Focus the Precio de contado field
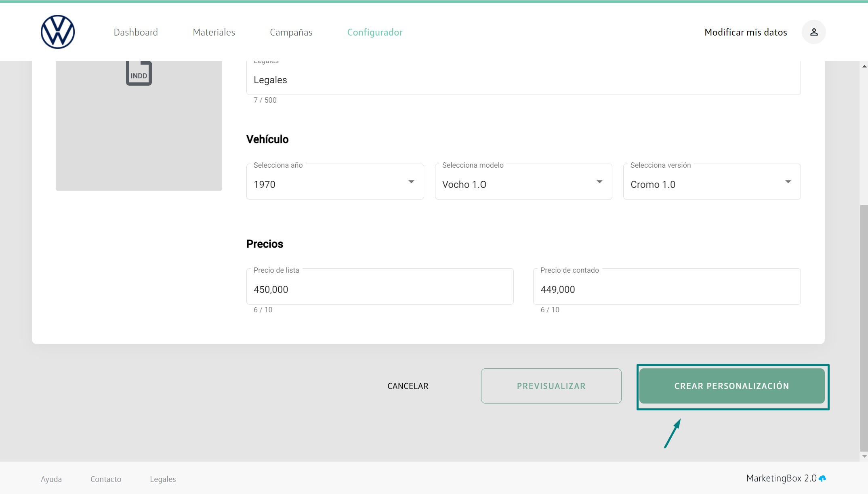 coord(666,289)
